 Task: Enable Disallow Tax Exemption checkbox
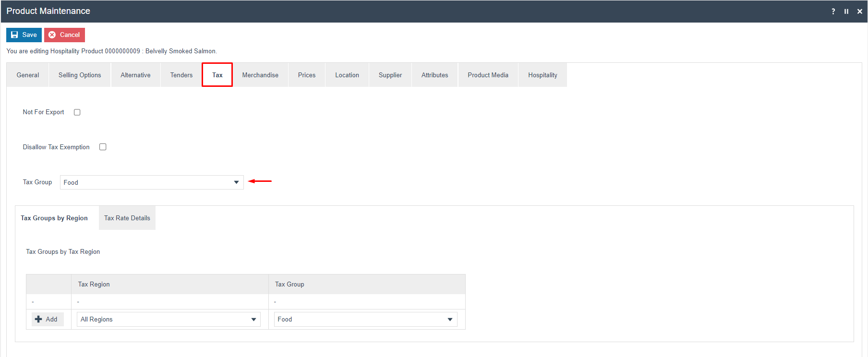pyautogui.click(x=103, y=147)
